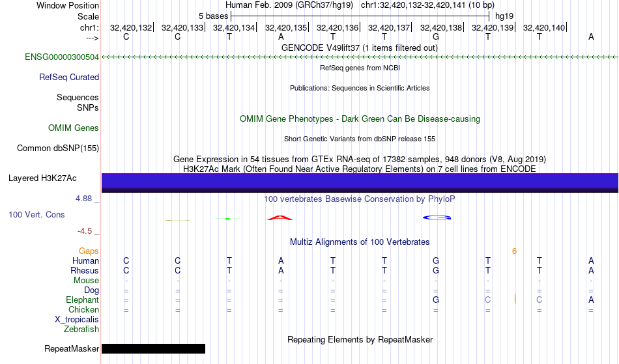Click the G base in the reference sequence
Screen dimensions: 619x364
point(436,37)
